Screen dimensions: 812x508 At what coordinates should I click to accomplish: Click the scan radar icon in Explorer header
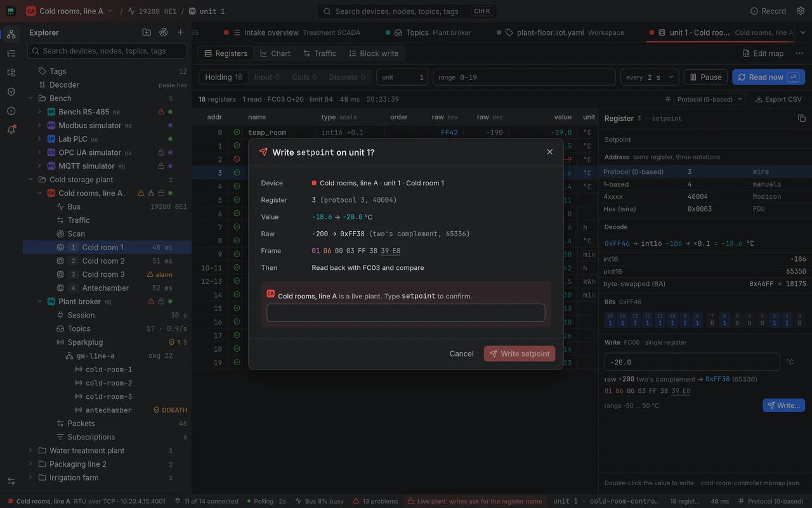point(164,32)
